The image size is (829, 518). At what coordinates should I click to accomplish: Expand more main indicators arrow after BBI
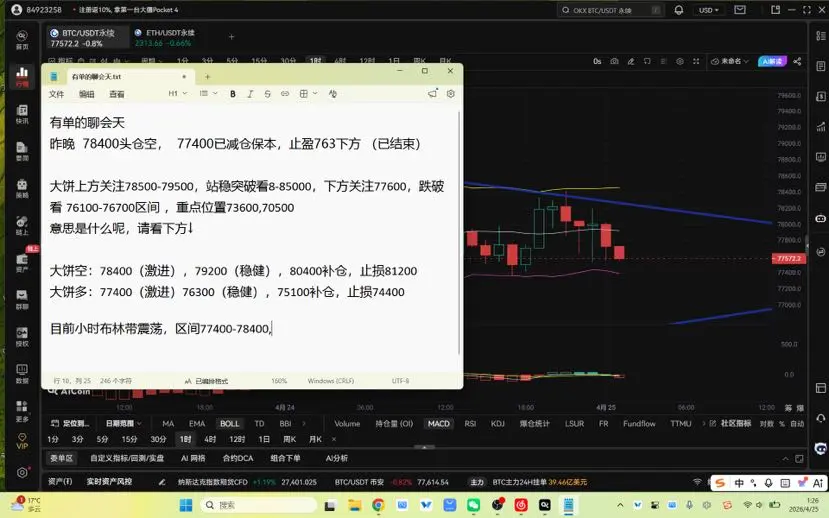pos(303,423)
